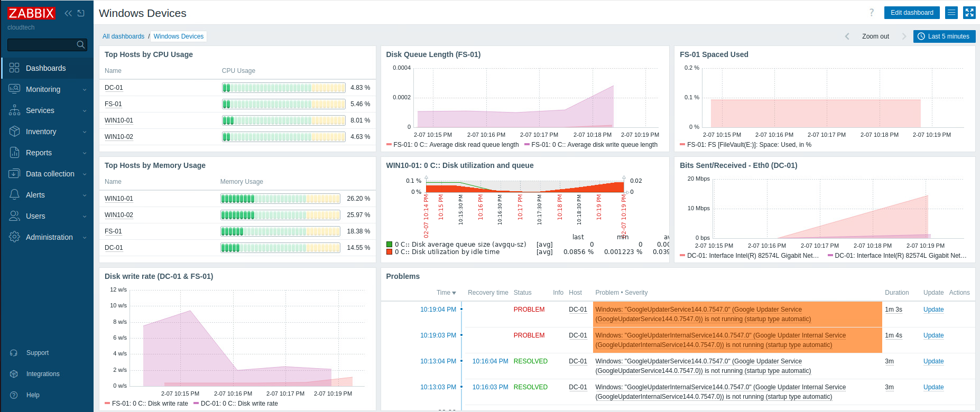Sort problems by the Time column header
The height and width of the screenshot is (412, 980).
point(446,293)
